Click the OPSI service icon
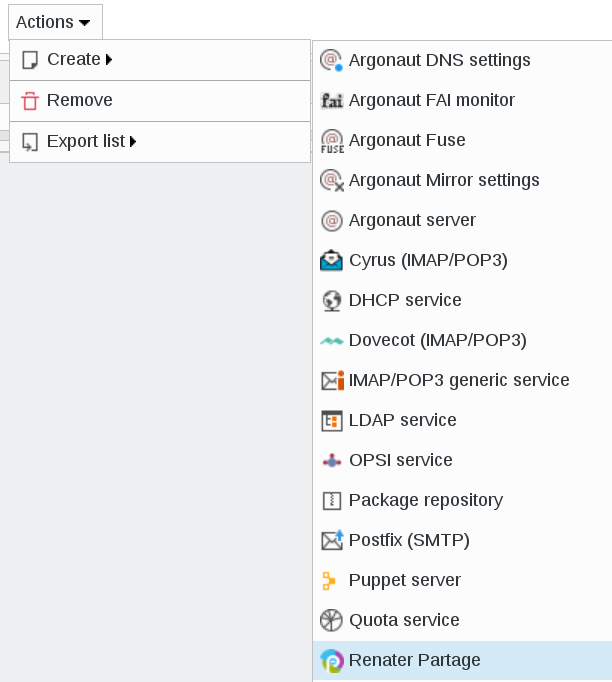 coord(332,461)
